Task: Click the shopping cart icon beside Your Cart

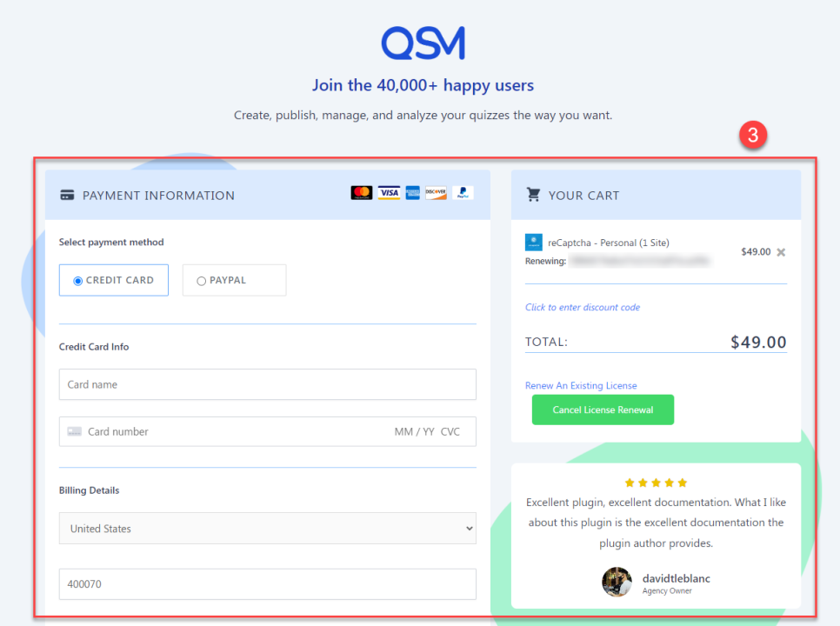Action: pyautogui.click(x=533, y=195)
